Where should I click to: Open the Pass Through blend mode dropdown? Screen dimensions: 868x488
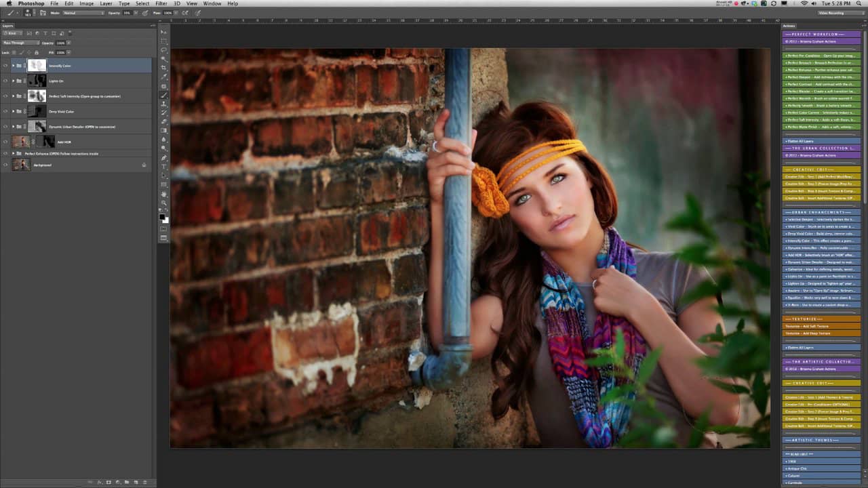tap(20, 43)
